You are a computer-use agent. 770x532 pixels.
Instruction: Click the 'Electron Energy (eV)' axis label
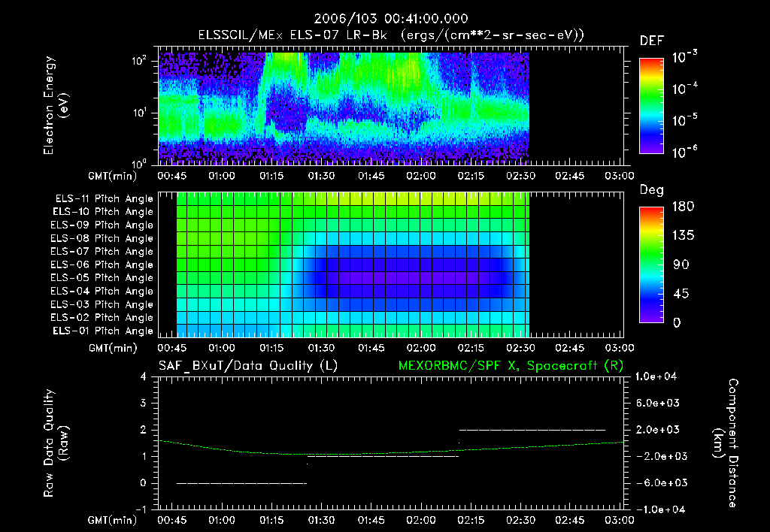point(56,105)
